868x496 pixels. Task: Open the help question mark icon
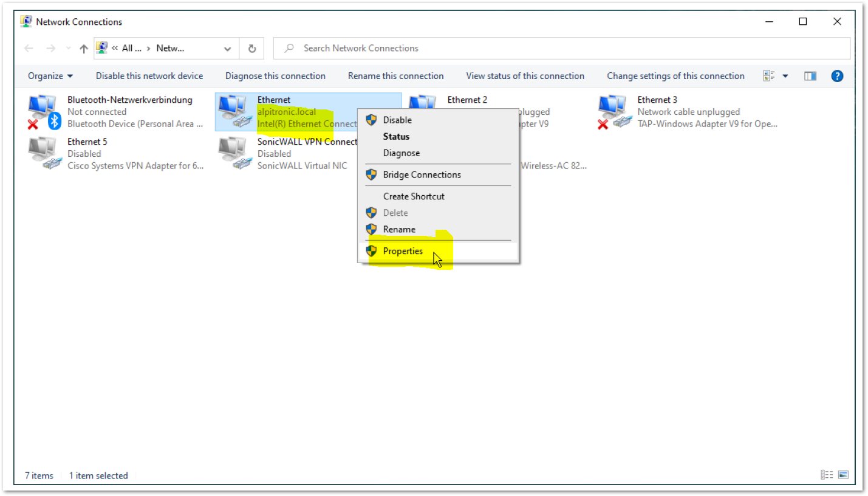(x=837, y=76)
